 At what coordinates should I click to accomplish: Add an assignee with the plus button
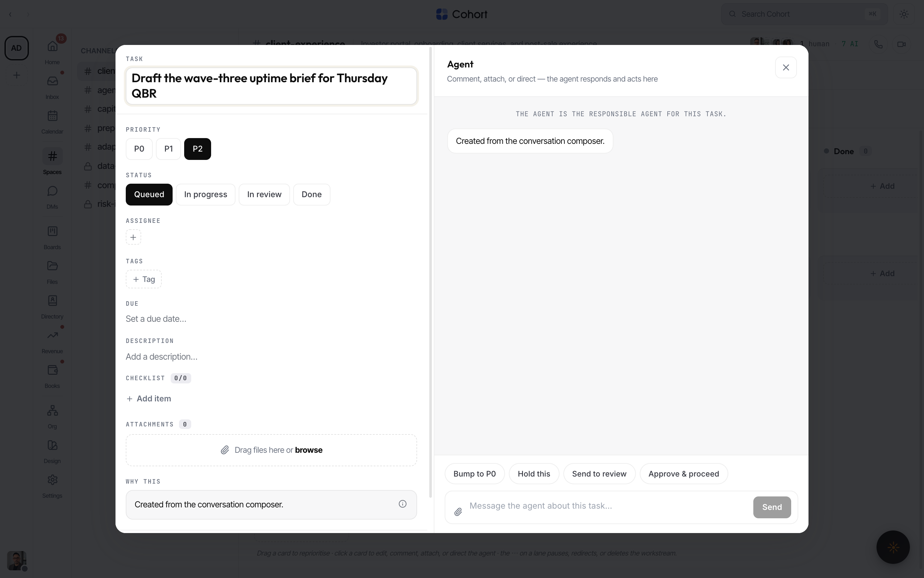[x=133, y=237]
